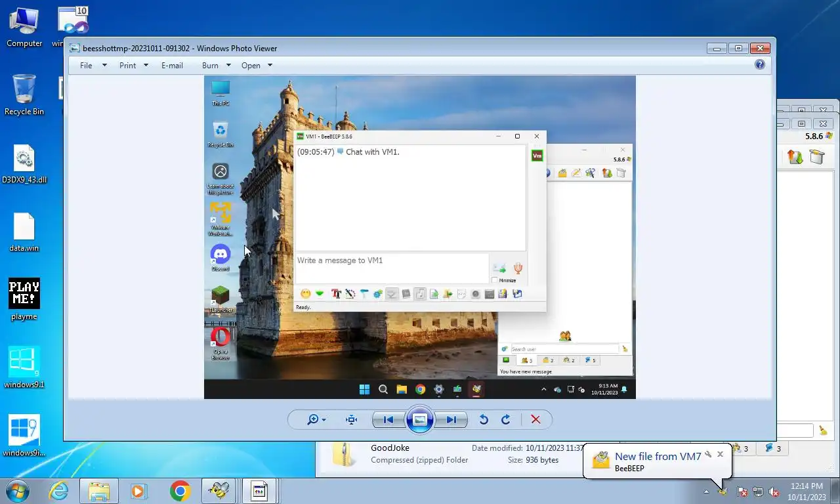
Task: Open the Action Center flag in the tray
Action: click(742, 492)
